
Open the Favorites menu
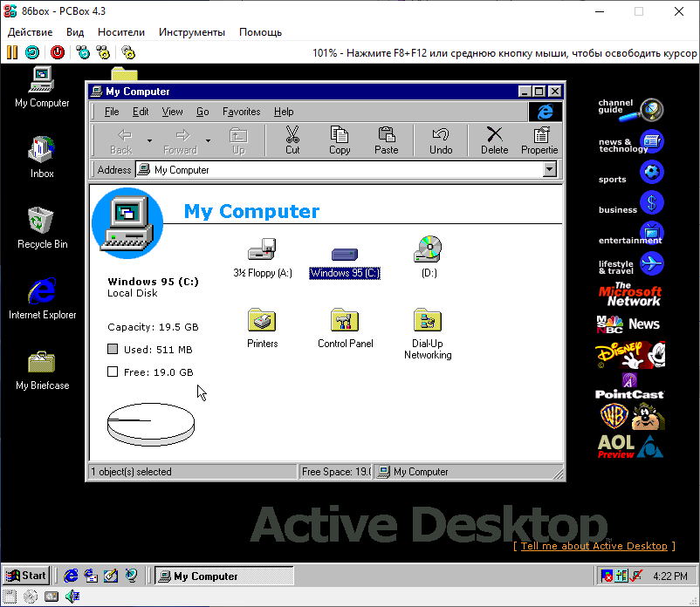tap(241, 112)
